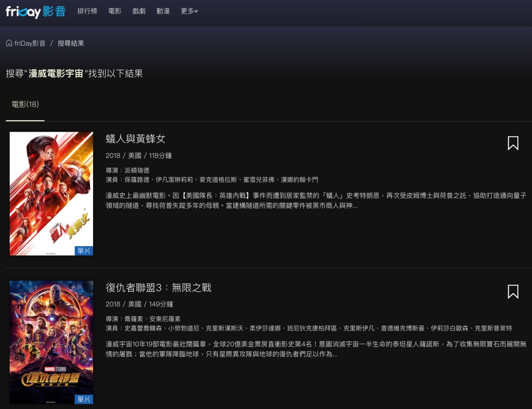The image size is (532, 409).
Task: Click the 漫威電影宇宙 search result heading
Action: click(74, 74)
